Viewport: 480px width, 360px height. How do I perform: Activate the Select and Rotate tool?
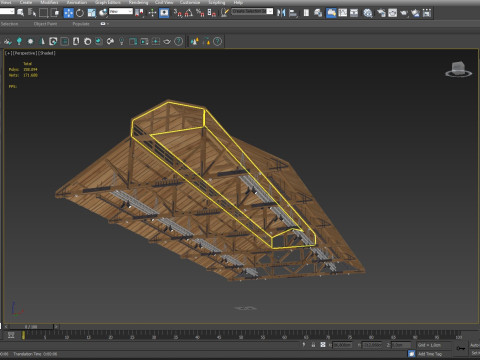80,13
